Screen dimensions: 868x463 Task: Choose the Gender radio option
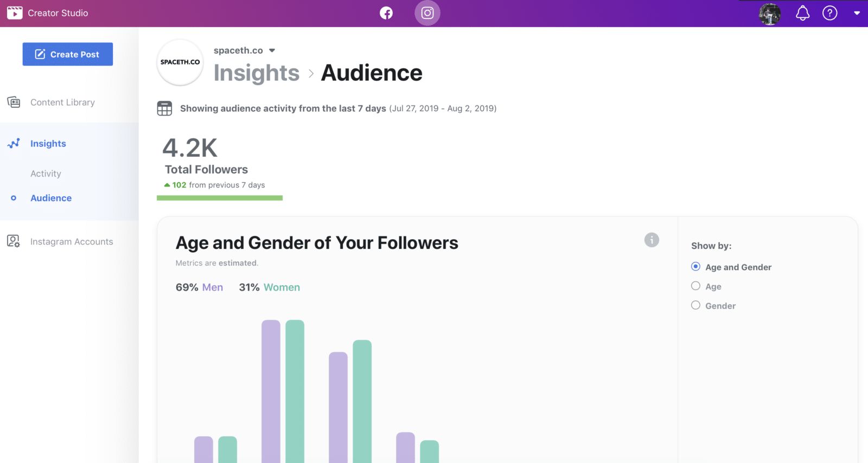tap(695, 306)
